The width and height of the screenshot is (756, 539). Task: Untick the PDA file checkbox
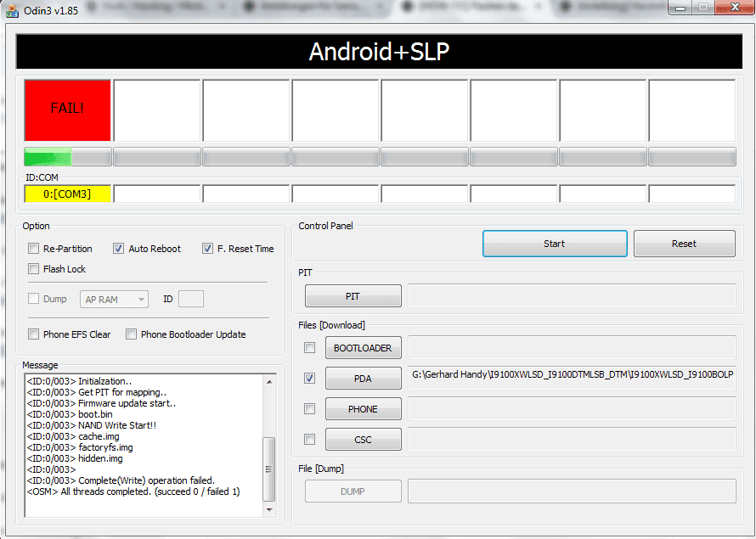click(309, 379)
